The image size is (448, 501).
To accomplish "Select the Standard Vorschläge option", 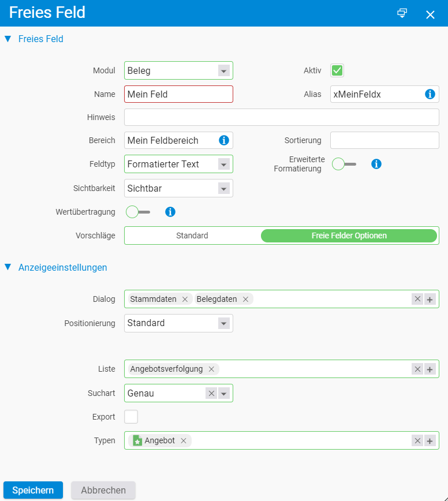I will (x=192, y=235).
